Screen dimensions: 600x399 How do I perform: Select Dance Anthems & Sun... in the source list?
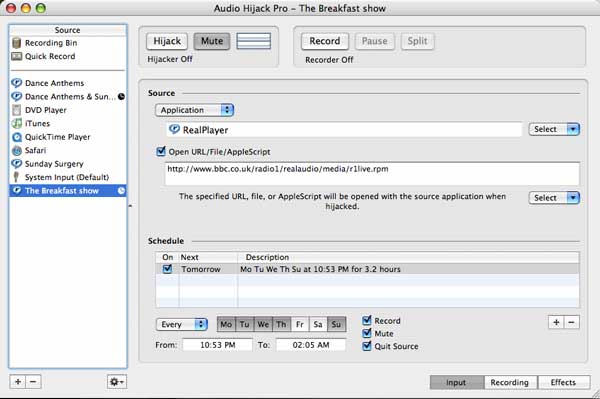68,96
